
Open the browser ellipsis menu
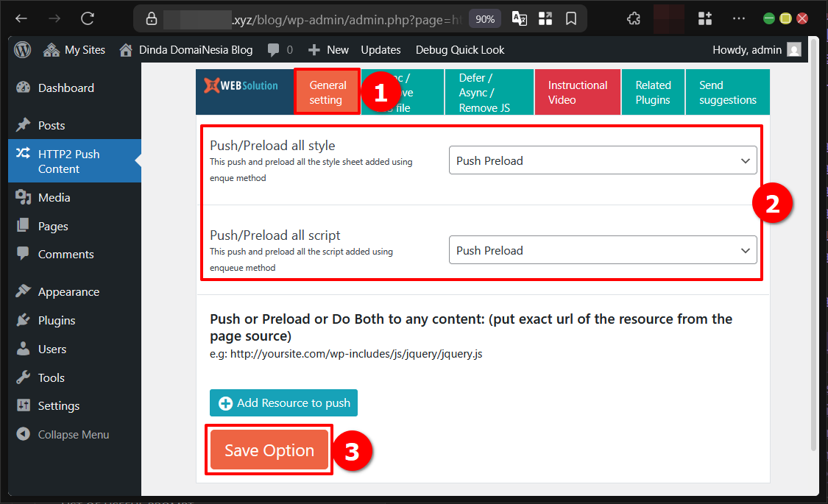coord(738,18)
